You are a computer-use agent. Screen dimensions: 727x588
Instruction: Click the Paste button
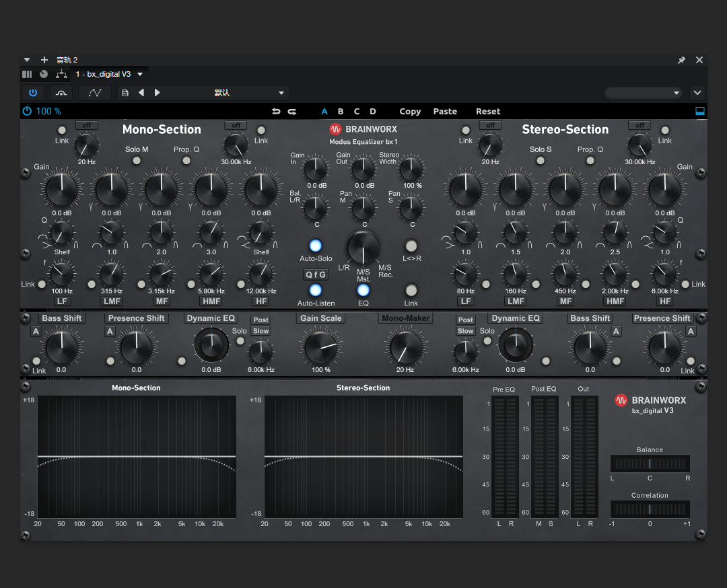445,111
